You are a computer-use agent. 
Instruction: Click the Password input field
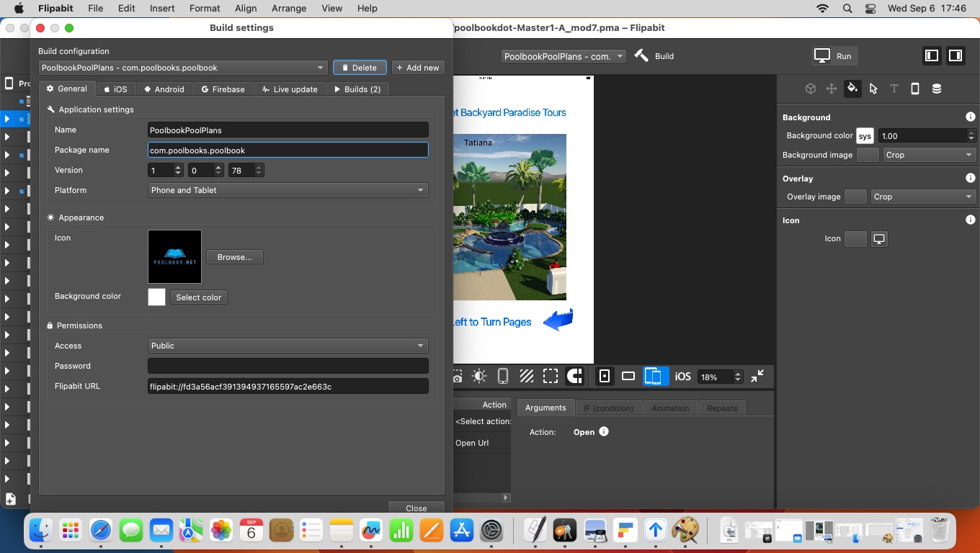click(x=288, y=366)
